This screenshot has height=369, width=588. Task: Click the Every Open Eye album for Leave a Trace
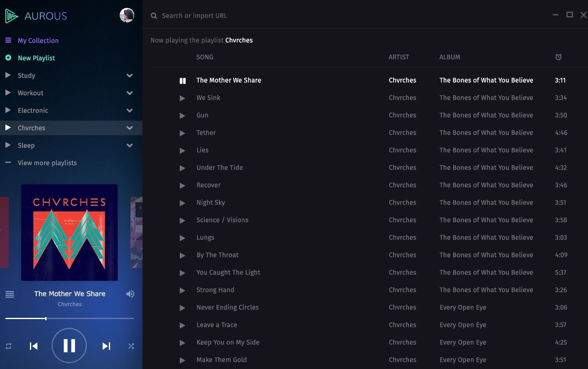[463, 325]
